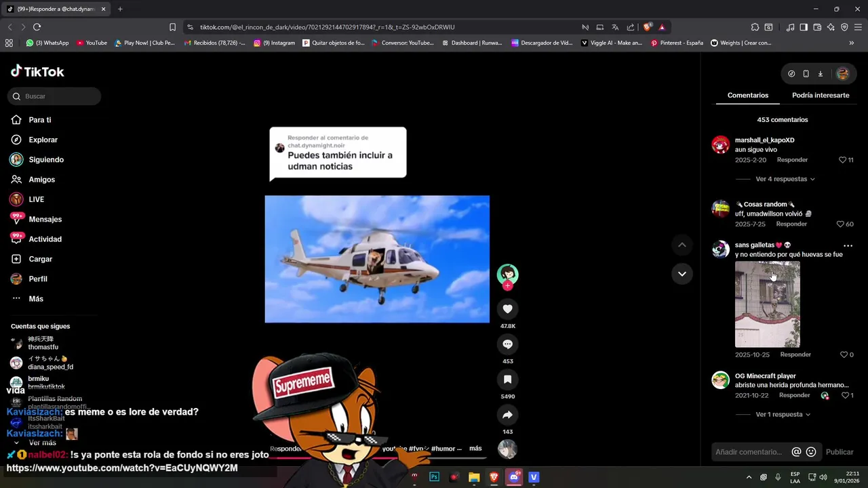
Task: Reply to the Cosas random comment
Action: pos(791,224)
